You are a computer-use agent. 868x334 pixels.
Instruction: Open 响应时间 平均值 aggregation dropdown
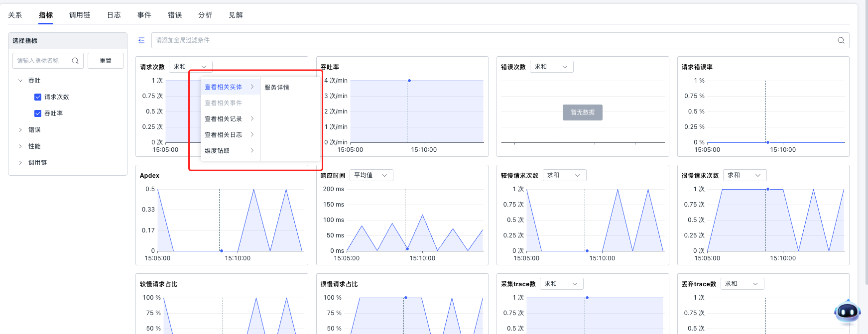coord(371,175)
